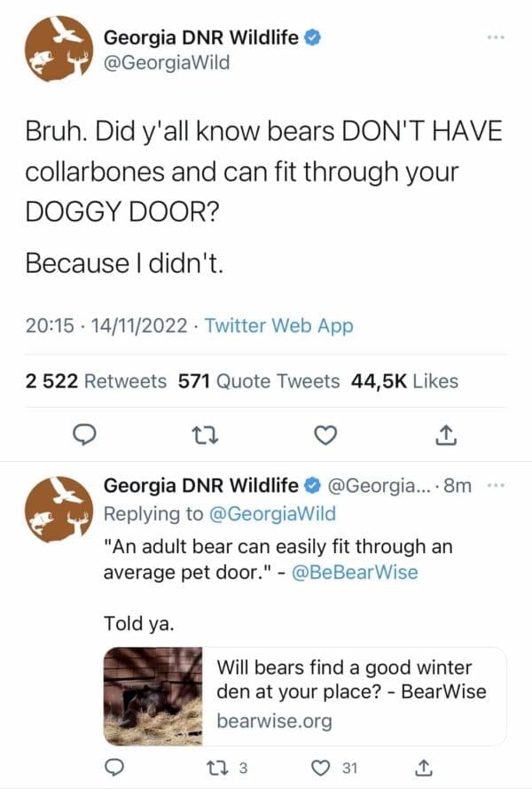Open more options on reply tweet

(495, 485)
